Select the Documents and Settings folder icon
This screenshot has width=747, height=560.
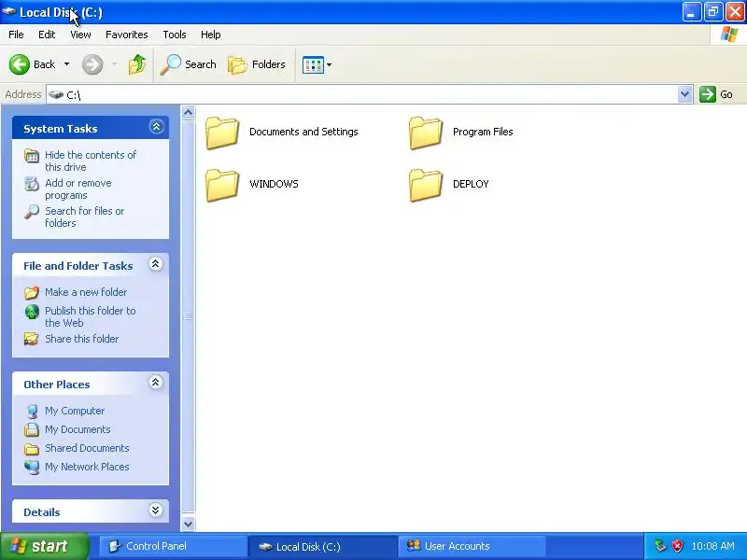point(222,133)
